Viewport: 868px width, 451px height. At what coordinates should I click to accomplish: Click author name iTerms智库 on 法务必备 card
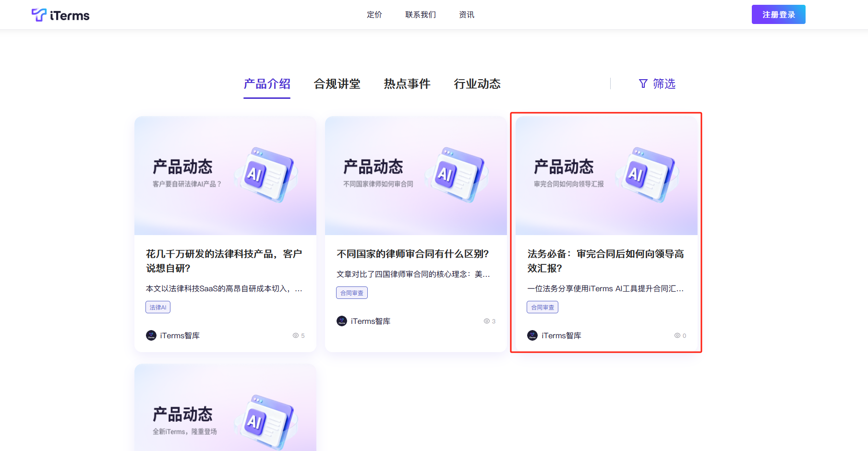tap(561, 336)
